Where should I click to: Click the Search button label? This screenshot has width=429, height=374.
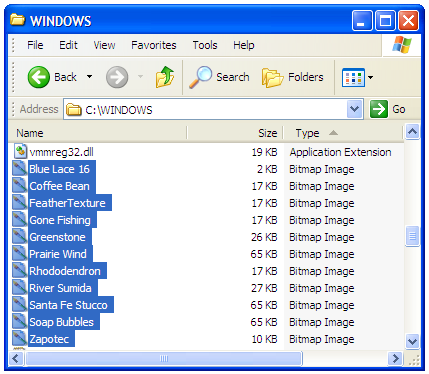pyautogui.click(x=233, y=77)
